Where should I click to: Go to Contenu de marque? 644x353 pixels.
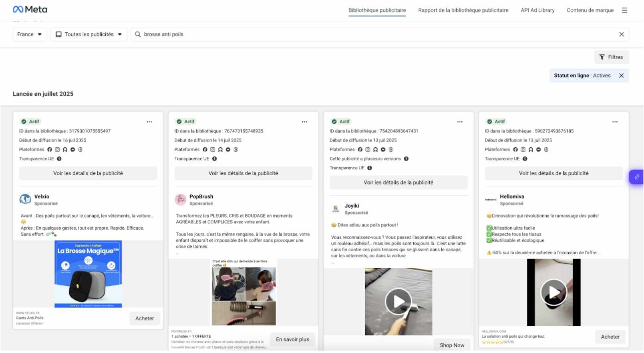(x=590, y=10)
